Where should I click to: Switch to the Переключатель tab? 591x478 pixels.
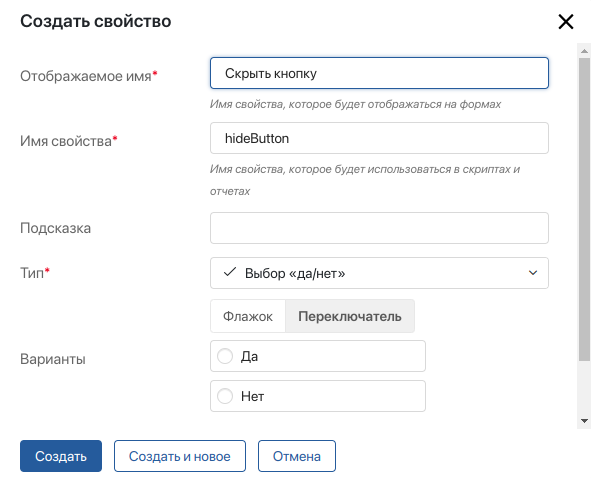pos(350,316)
